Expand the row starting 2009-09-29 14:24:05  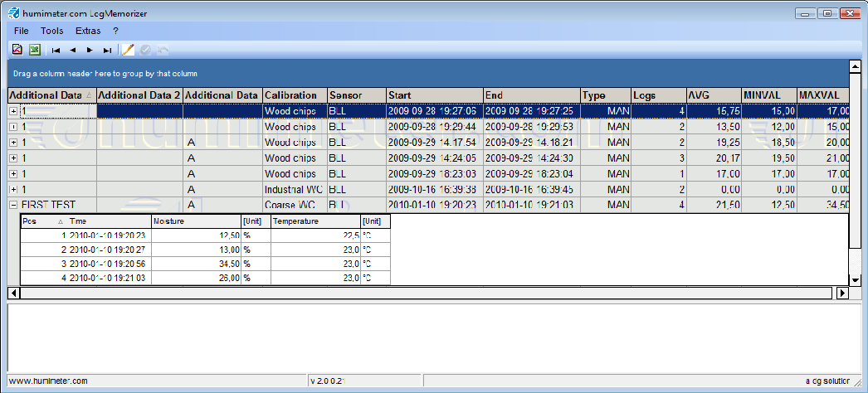coord(13,158)
